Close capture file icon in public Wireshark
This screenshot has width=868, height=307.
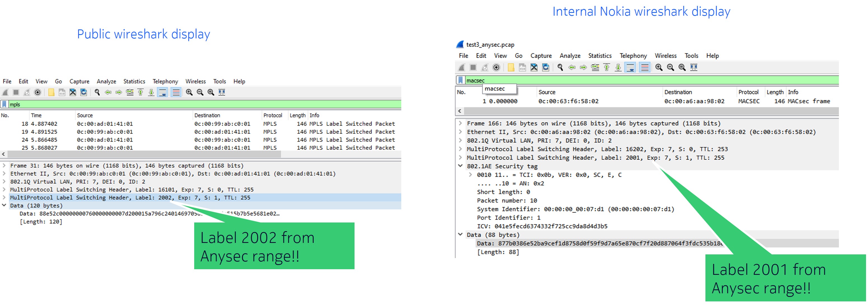pyautogui.click(x=73, y=92)
